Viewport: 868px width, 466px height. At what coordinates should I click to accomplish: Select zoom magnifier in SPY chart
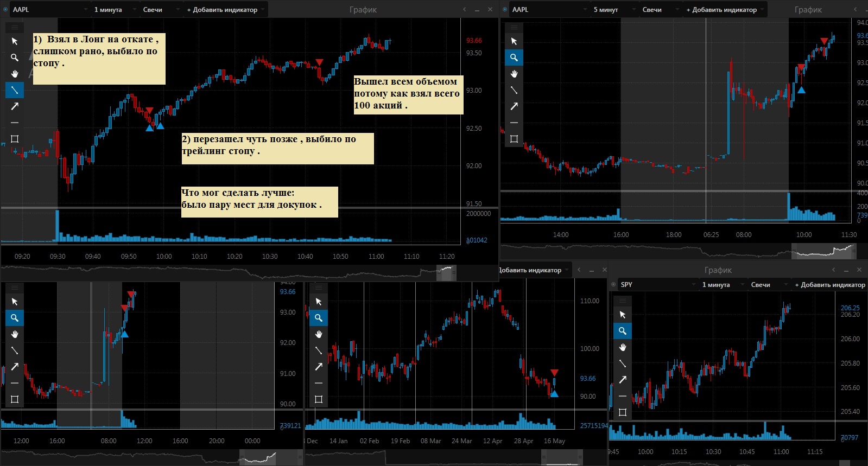click(x=623, y=331)
